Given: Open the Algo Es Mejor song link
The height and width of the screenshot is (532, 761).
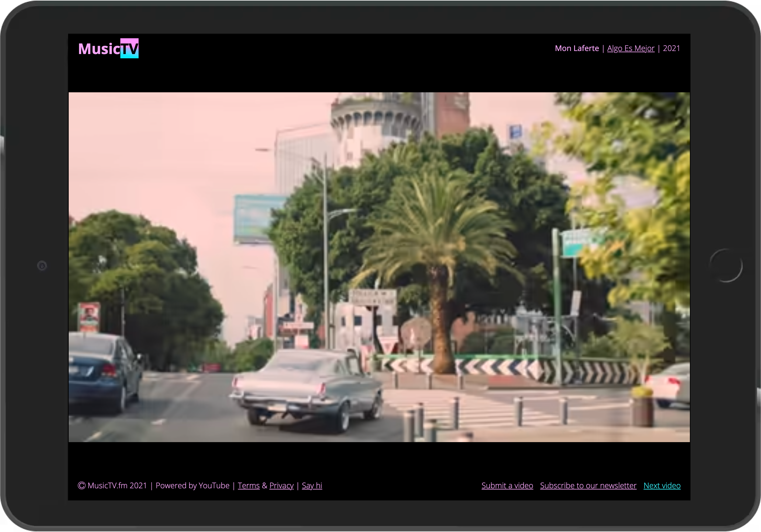Looking at the screenshot, I should [x=630, y=48].
